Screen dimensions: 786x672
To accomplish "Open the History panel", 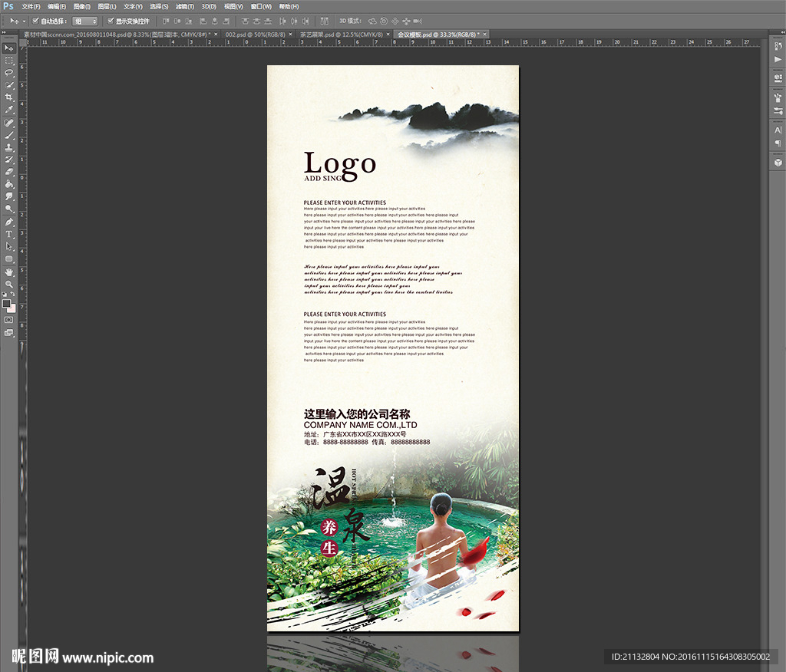I will pyautogui.click(x=778, y=47).
